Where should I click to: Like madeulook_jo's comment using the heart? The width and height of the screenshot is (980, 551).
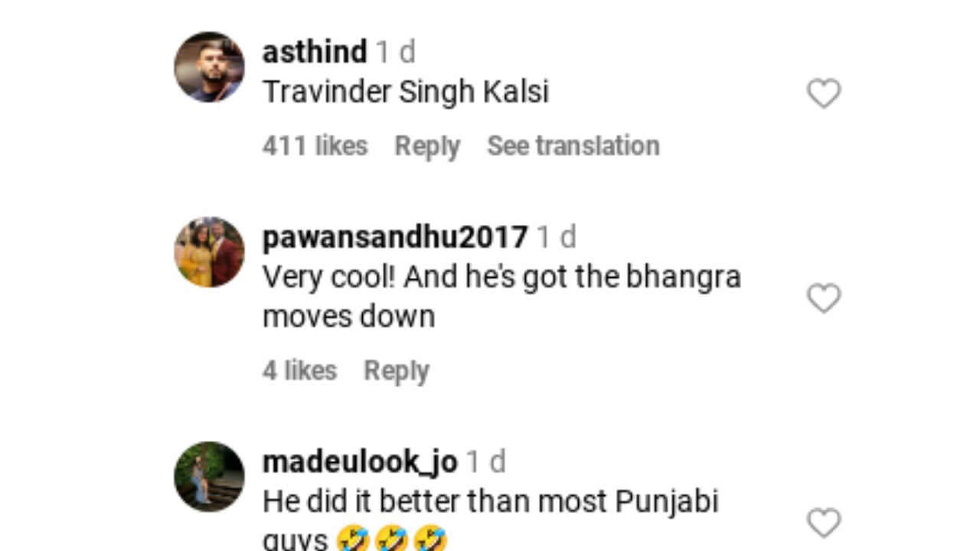pos(824,523)
